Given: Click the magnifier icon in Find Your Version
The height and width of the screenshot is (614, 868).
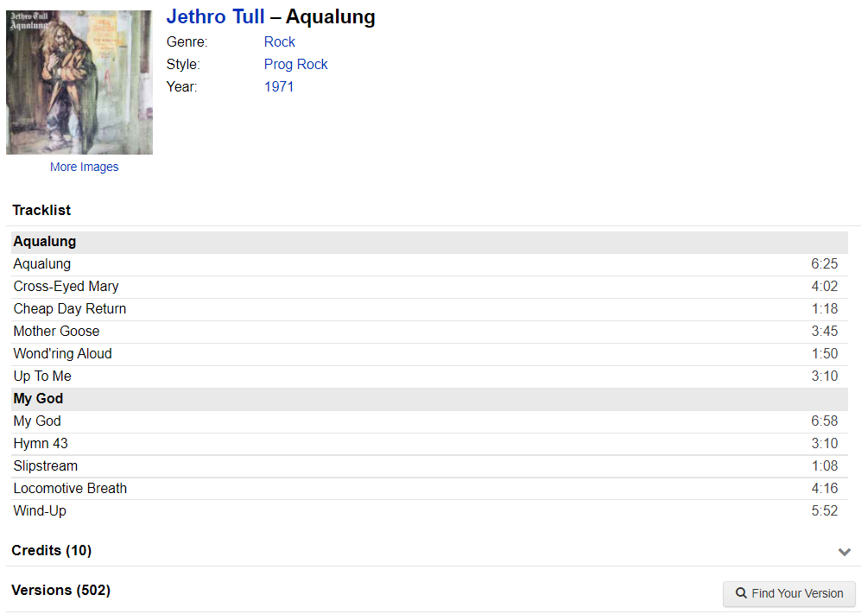Looking at the screenshot, I should 741,593.
